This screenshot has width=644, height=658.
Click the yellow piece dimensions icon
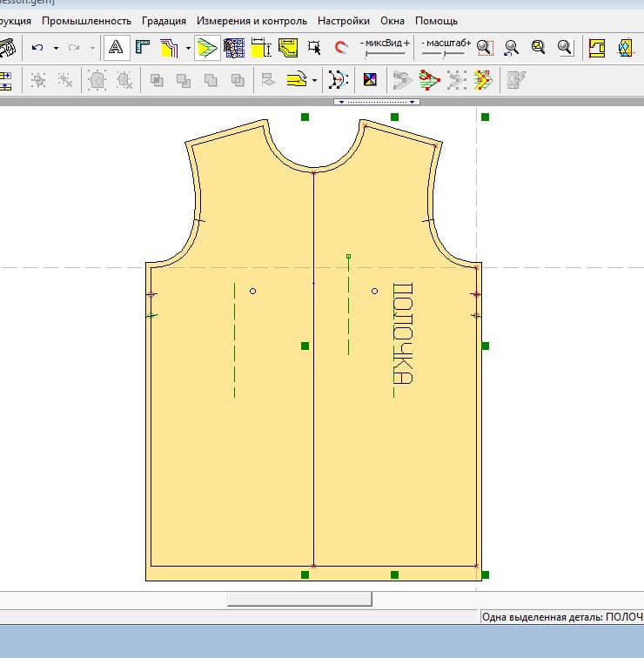pyautogui.click(x=260, y=47)
